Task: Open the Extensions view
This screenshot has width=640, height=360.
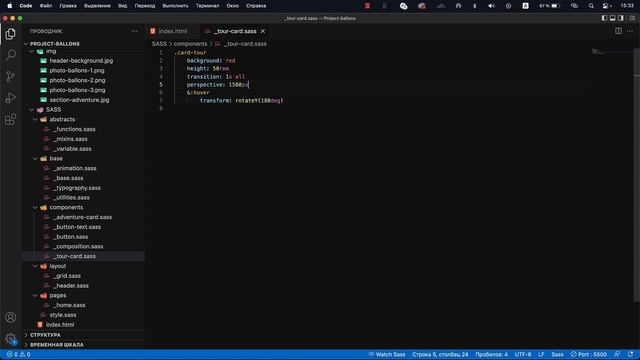Action: (11, 120)
